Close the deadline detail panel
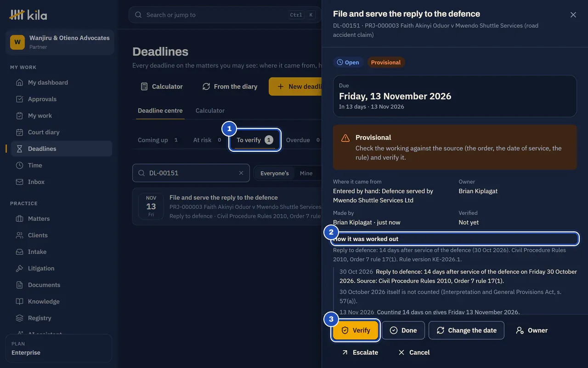 click(573, 15)
